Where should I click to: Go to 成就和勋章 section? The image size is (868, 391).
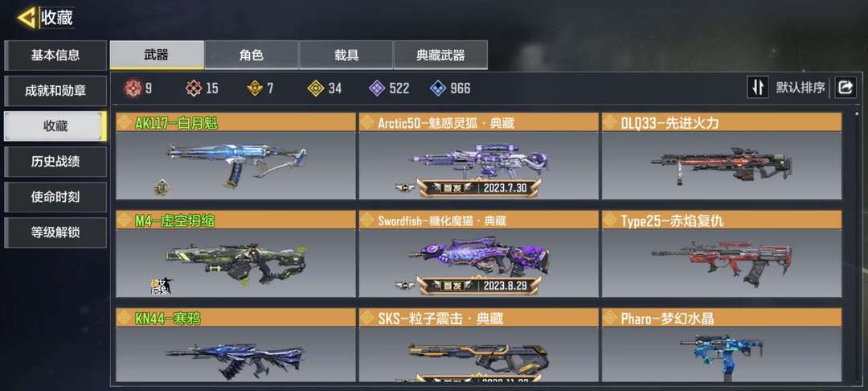coord(55,91)
